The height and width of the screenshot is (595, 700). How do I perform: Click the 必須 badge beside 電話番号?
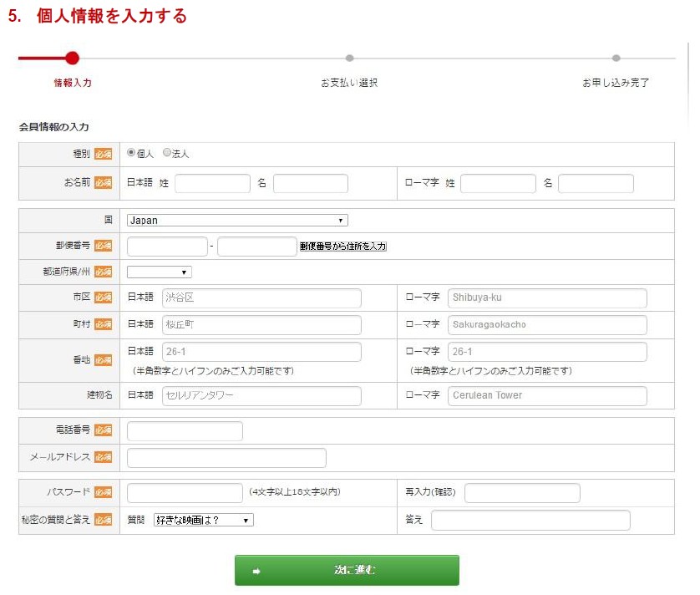(103, 430)
